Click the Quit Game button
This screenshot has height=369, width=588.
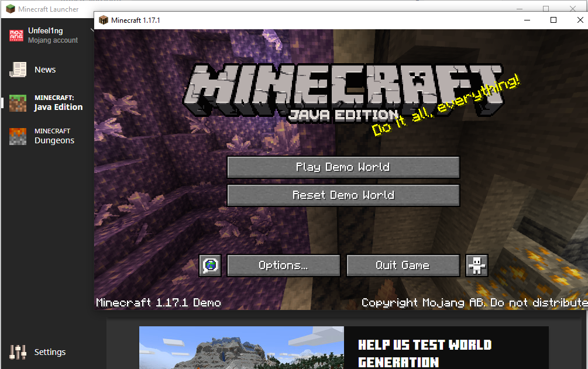403,265
